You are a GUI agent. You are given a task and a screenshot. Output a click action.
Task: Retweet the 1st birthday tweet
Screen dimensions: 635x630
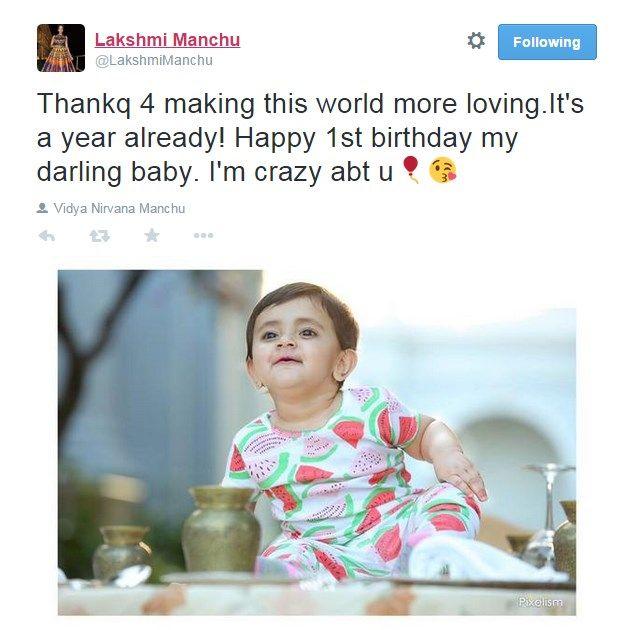(99, 236)
